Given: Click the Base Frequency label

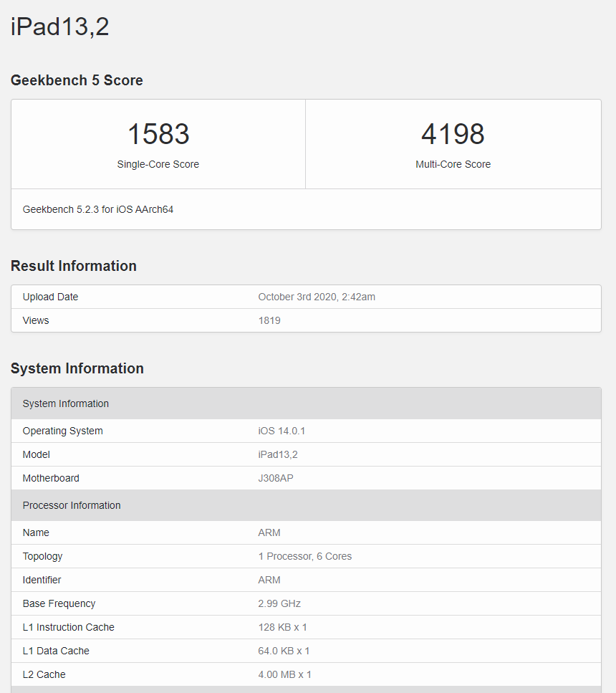Looking at the screenshot, I should tap(59, 603).
